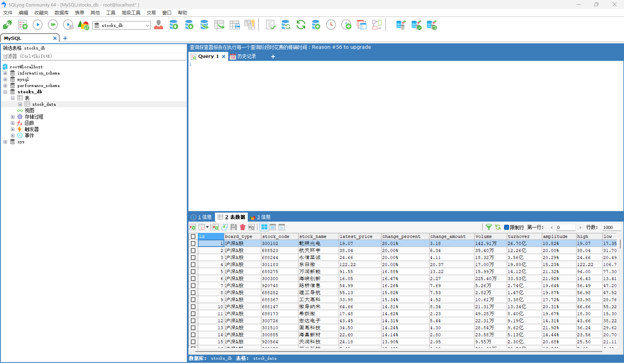The image size is (624, 364).
Task: Click the new connection plug icon
Action: 7,25
